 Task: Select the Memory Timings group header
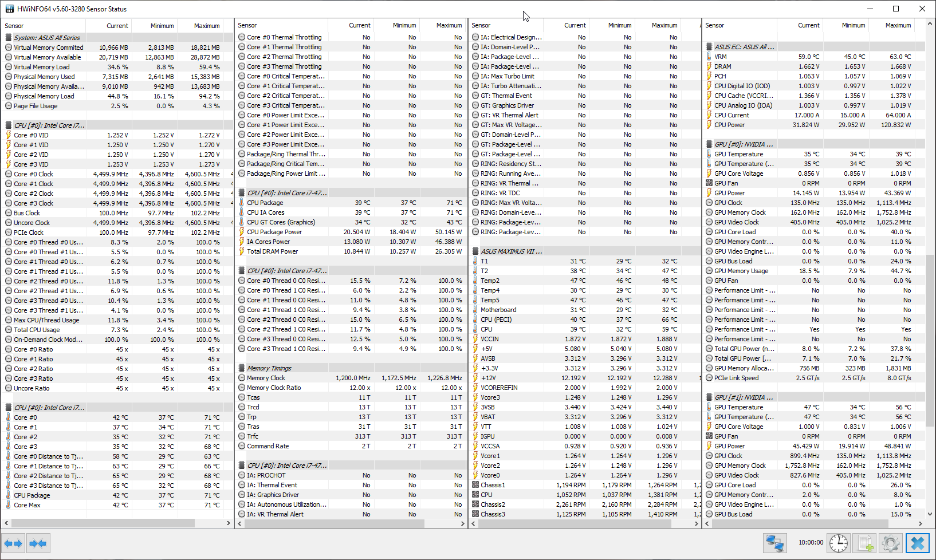269,368
